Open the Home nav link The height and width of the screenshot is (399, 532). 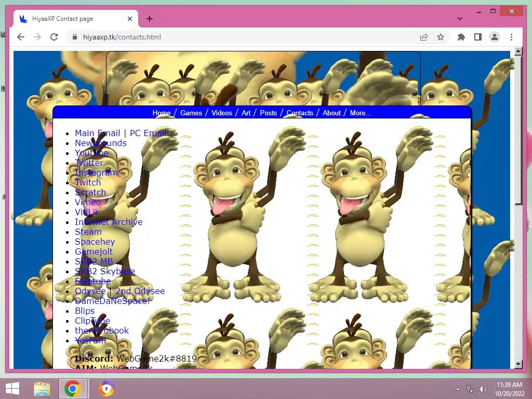[x=162, y=113]
